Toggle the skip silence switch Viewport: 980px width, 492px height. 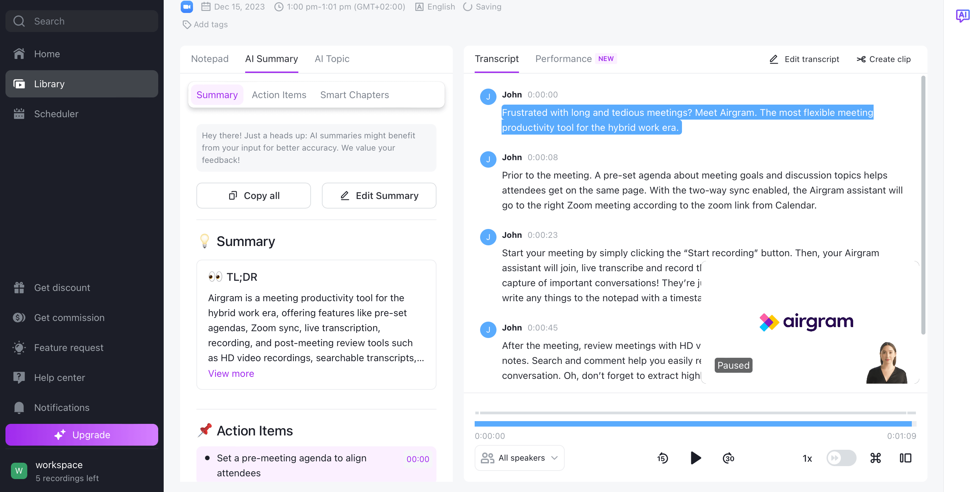pos(841,458)
